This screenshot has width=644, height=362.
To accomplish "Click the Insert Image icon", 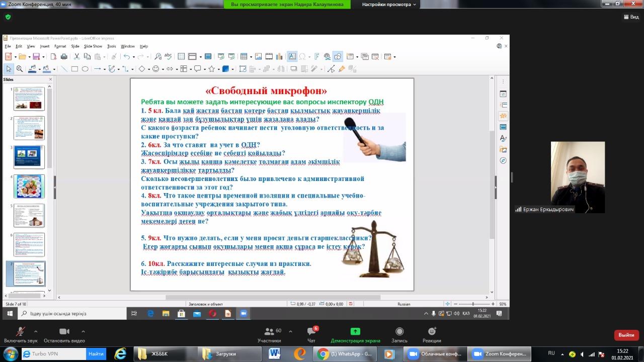I will click(258, 57).
